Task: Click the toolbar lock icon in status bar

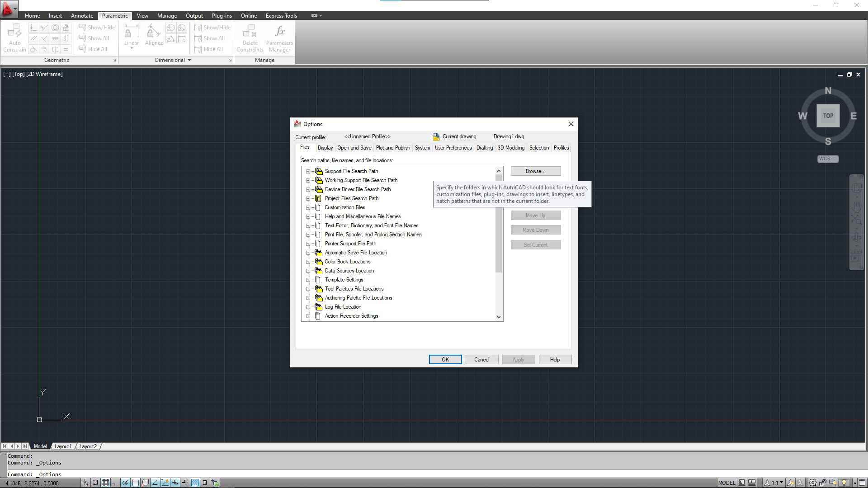Action: coord(822,483)
